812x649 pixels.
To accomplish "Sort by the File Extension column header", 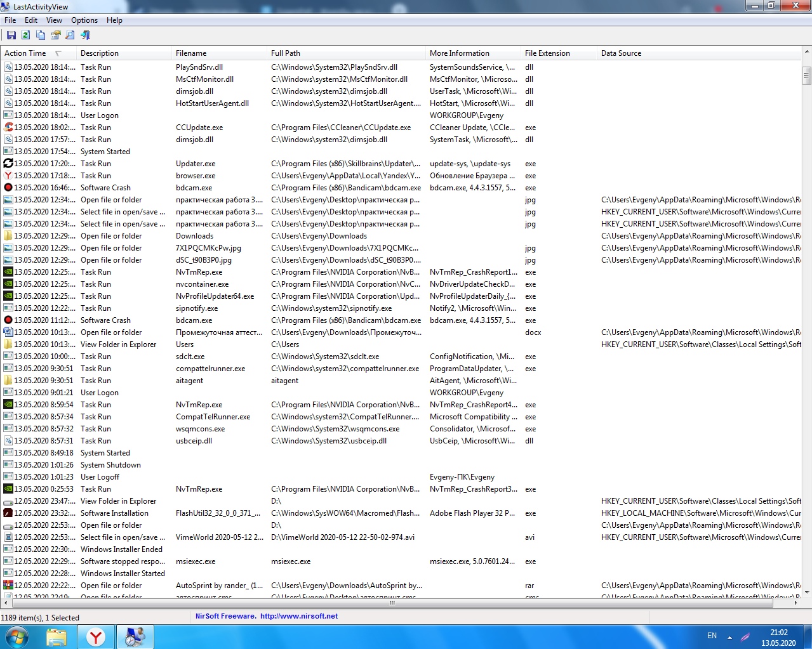I will coord(559,53).
